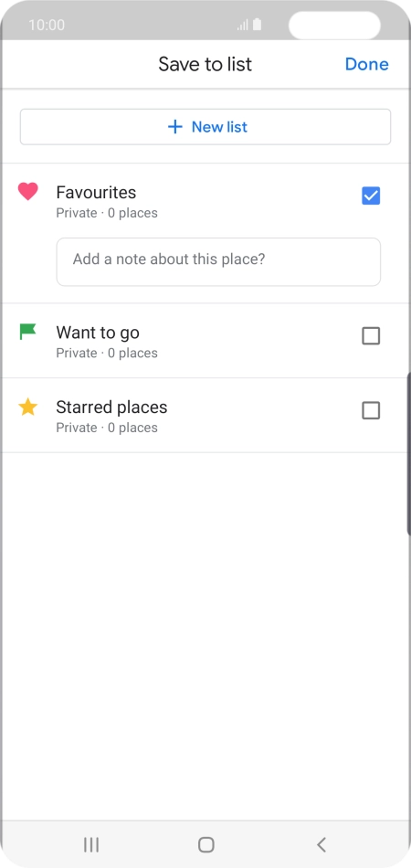Select the Want to go list title

click(x=98, y=333)
